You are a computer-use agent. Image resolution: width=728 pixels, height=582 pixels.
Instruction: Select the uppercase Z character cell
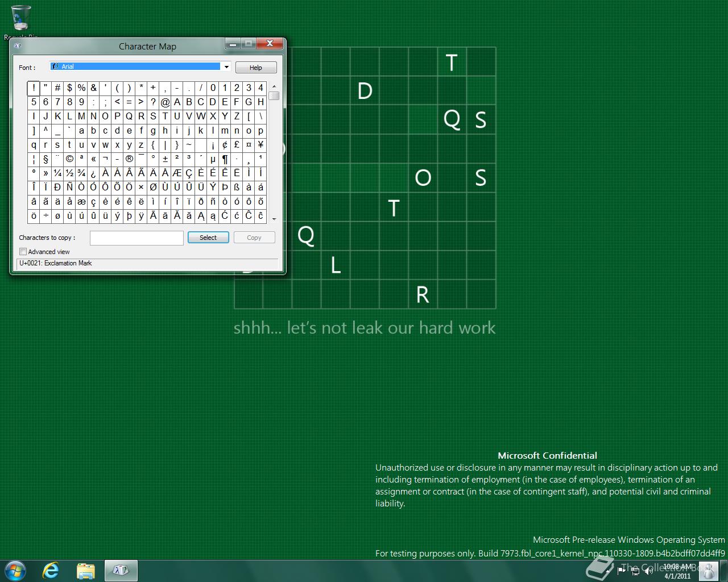pos(237,116)
